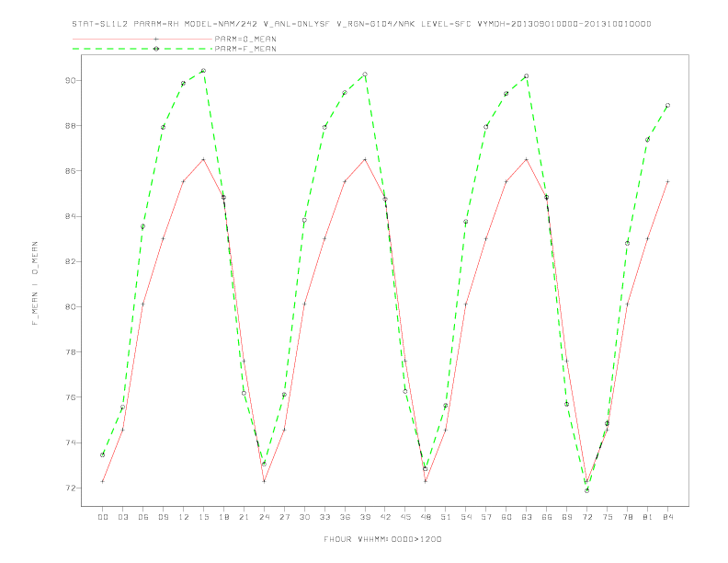Click the green F_MEAN marker at hour 84
Screen dimensions: 728x563
coord(667,106)
